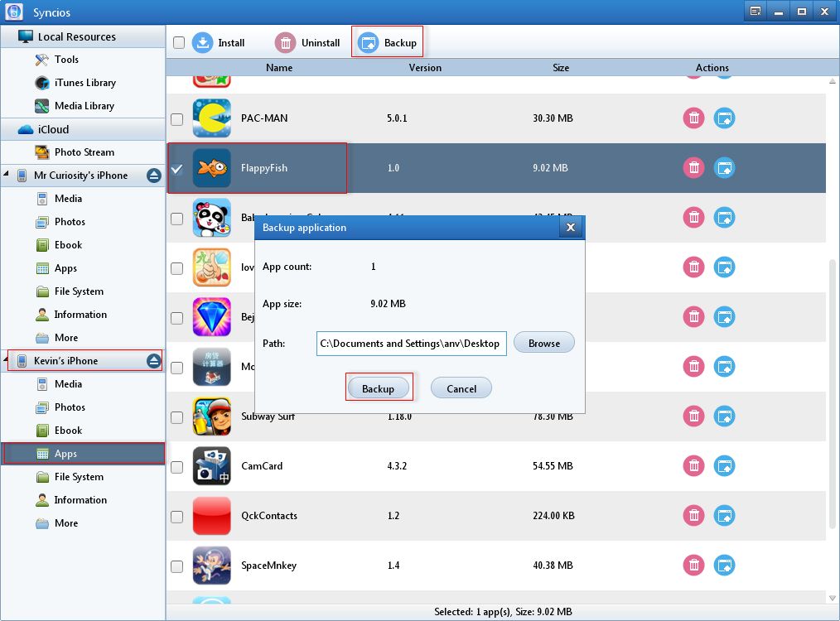Close the Backup application dialog
The width and height of the screenshot is (840, 621).
pos(571,228)
